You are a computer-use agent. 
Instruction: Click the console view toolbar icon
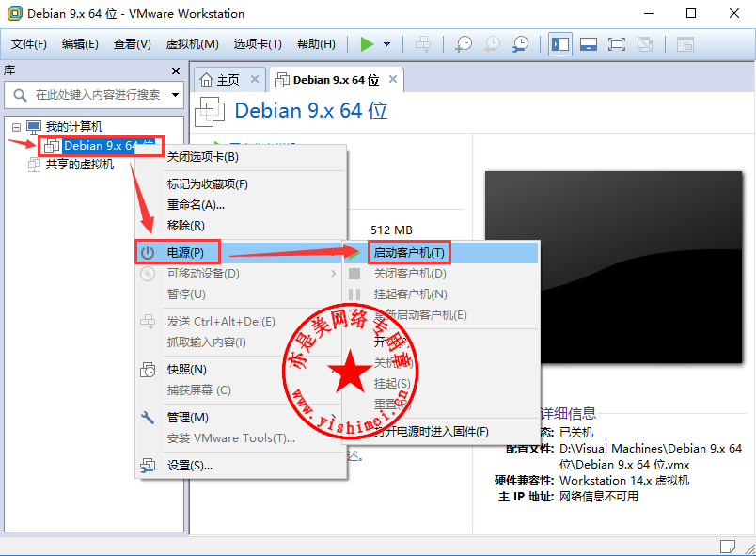[685, 44]
